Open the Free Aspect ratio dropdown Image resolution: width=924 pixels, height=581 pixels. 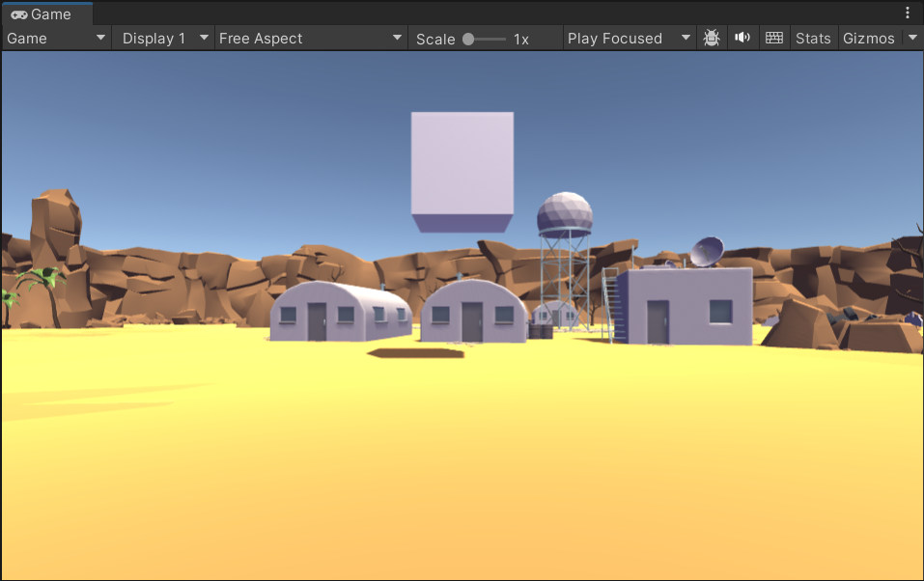pyautogui.click(x=311, y=39)
